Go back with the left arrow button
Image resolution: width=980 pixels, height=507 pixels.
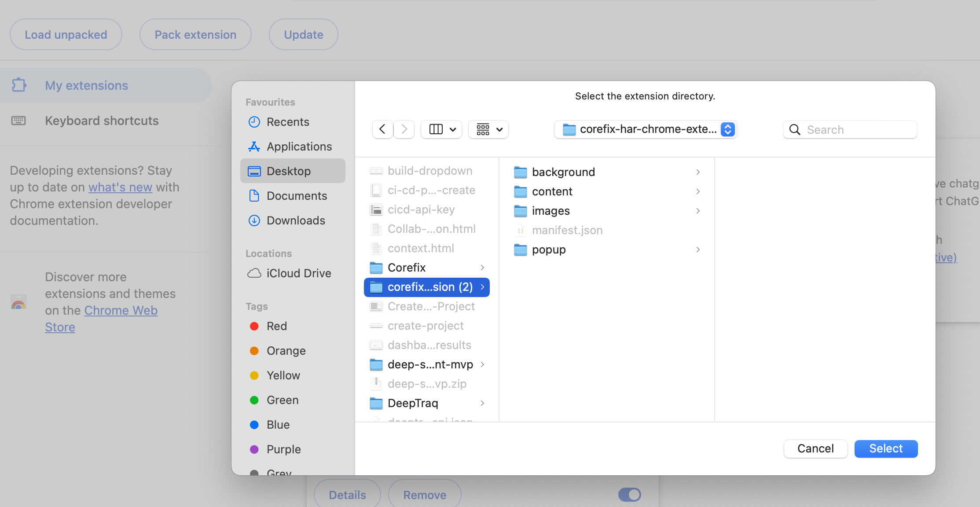(x=382, y=129)
